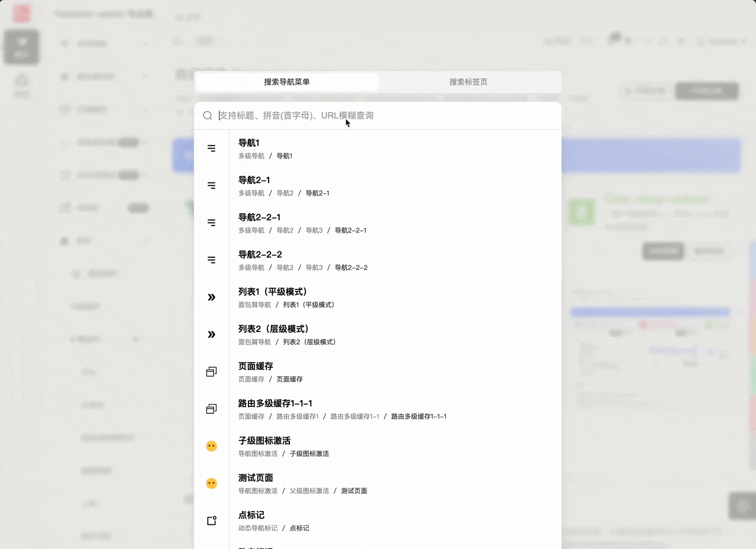Viewport: 756px width, 549px height.
Task: Open the 导航2-2-2 search result
Action: (260, 254)
